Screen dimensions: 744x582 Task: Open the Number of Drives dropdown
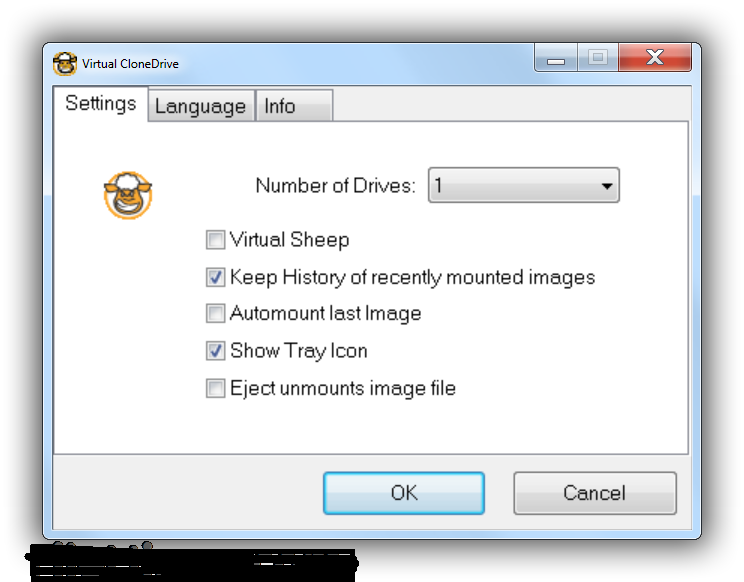[524, 185]
